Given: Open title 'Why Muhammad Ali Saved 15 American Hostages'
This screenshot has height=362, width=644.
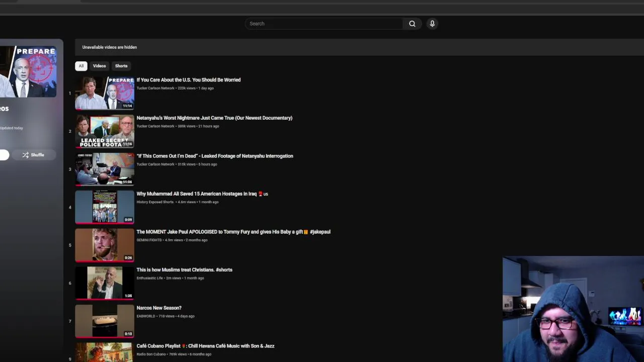Looking at the screenshot, I should [202, 194].
